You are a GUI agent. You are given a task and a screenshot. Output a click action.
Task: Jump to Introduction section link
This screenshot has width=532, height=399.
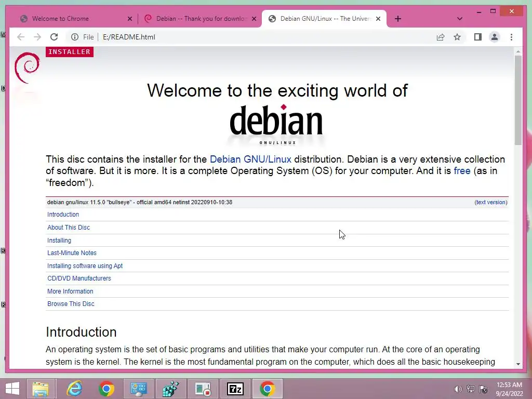[63, 215]
